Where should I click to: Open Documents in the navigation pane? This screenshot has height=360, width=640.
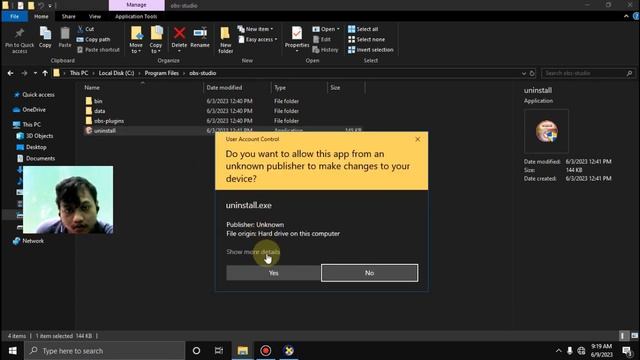(40, 158)
